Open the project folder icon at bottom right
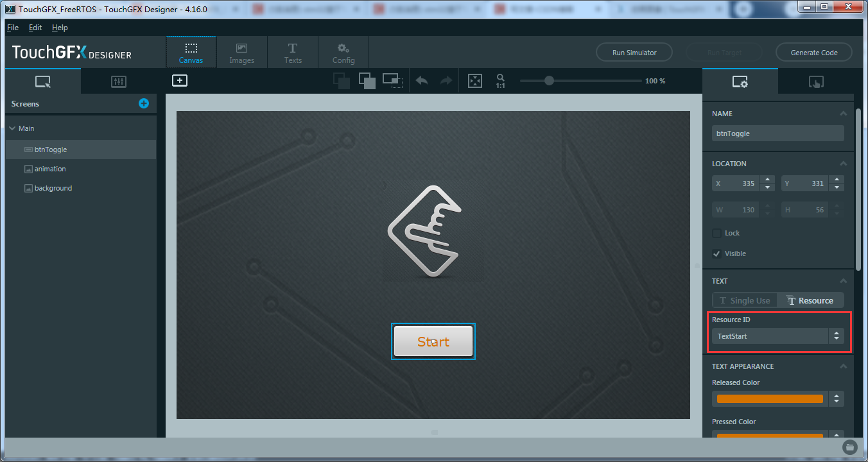868x462 pixels. click(x=849, y=447)
